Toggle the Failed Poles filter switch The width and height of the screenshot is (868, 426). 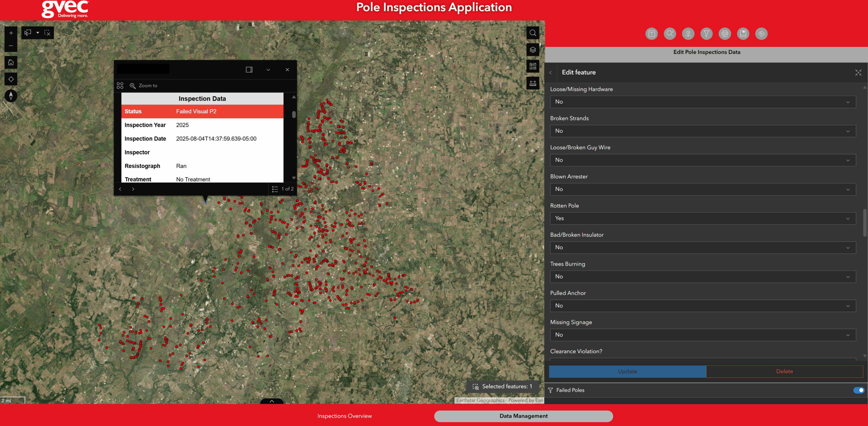[x=858, y=390]
